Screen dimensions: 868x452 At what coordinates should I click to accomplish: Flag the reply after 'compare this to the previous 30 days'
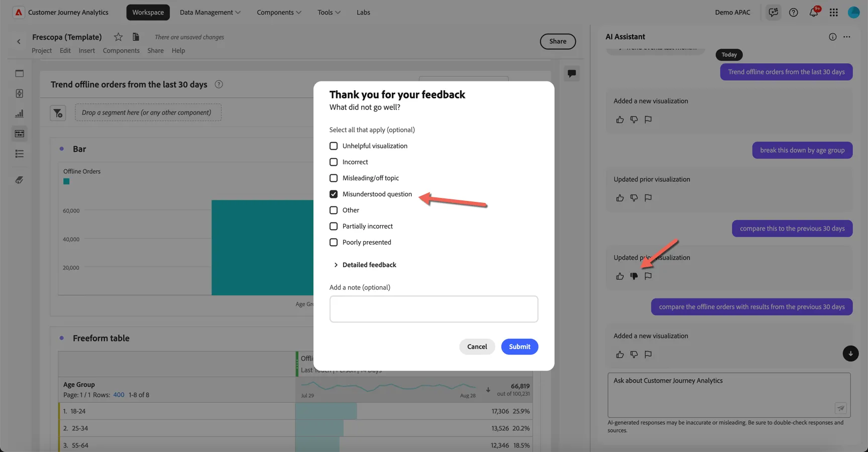[648, 276]
